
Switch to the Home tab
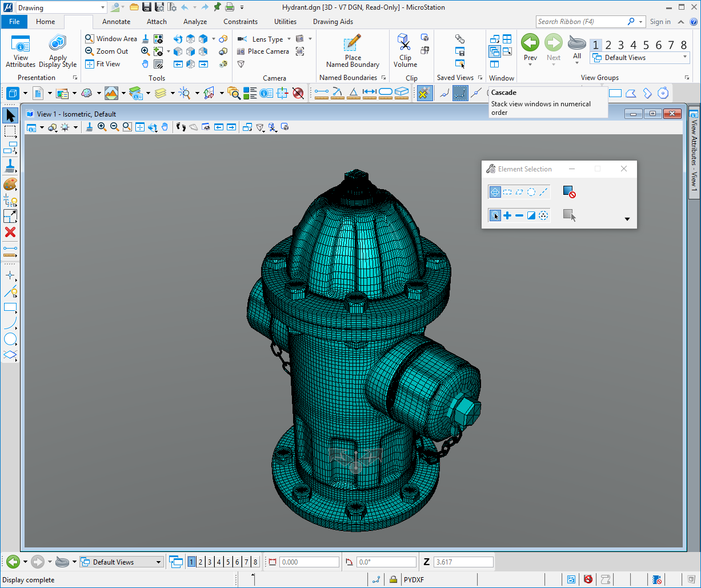point(46,22)
